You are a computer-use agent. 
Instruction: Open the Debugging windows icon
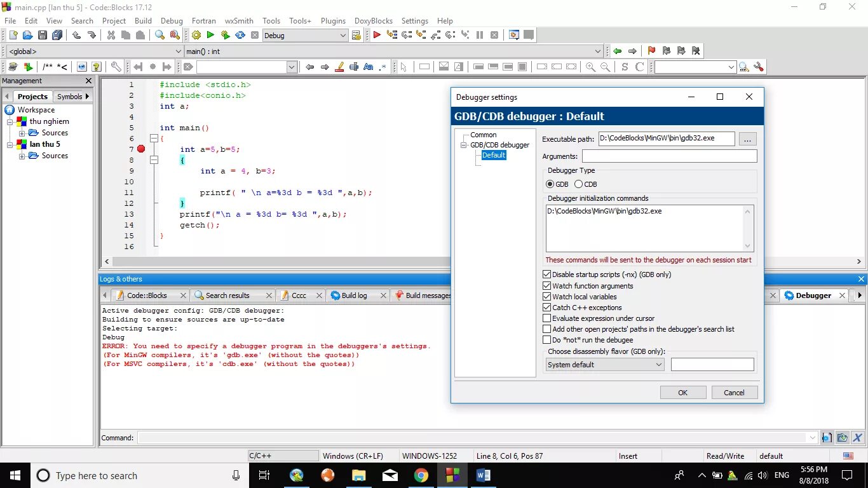click(514, 36)
